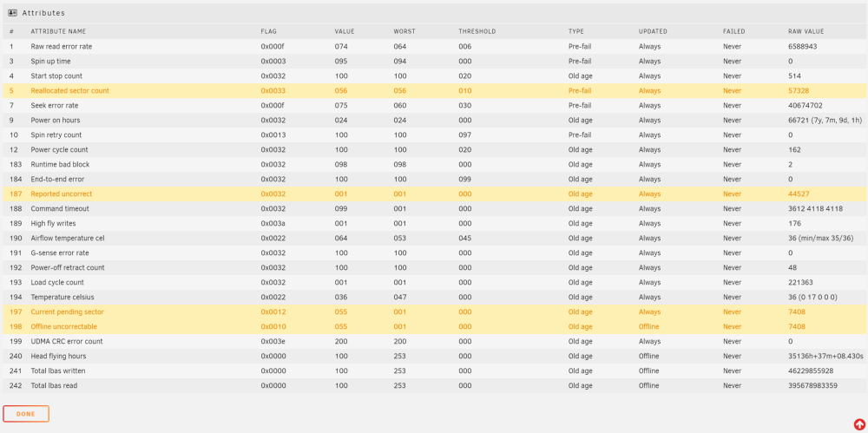
Task: Click the UPDATED column header
Action: point(653,31)
